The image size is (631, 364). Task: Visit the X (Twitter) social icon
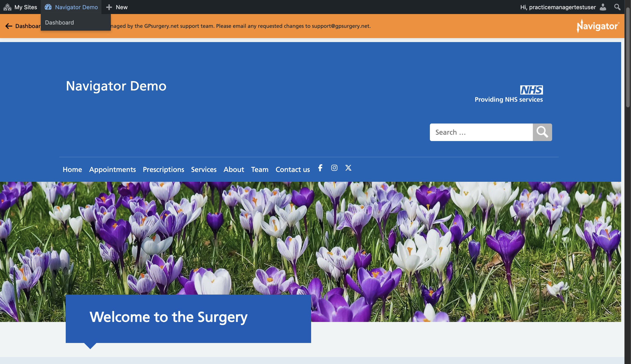(x=348, y=168)
